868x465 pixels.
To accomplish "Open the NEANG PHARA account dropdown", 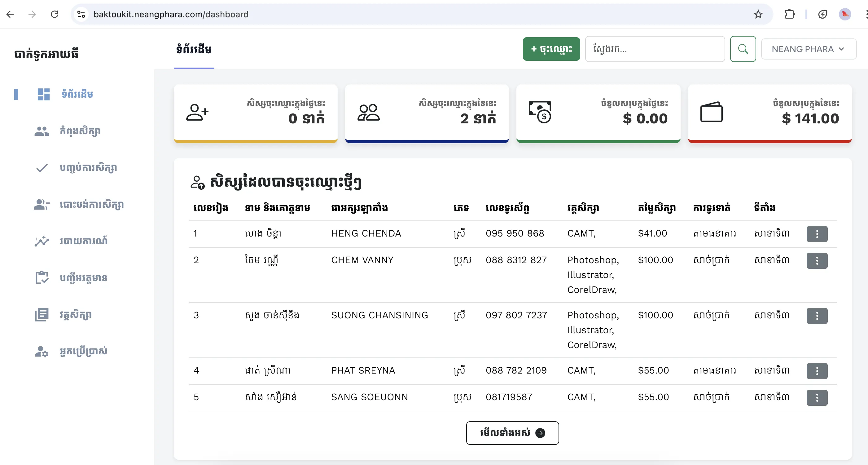I will pyautogui.click(x=808, y=49).
